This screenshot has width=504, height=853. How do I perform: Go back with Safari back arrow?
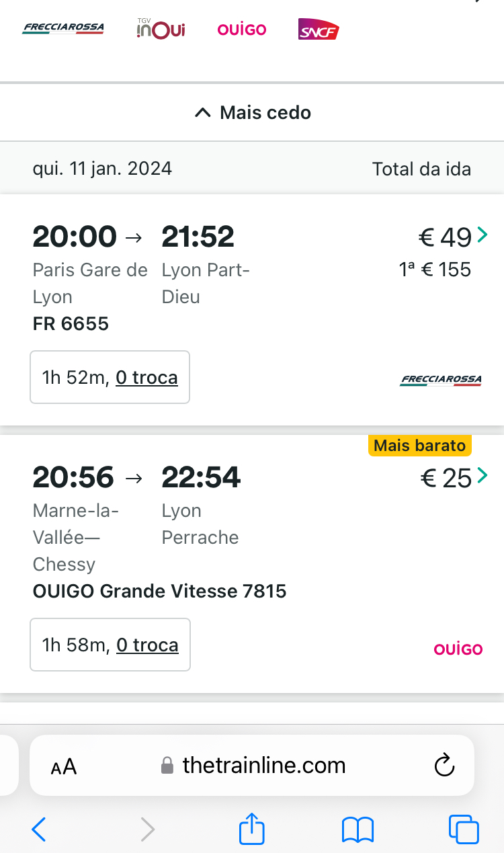coord(39,829)
